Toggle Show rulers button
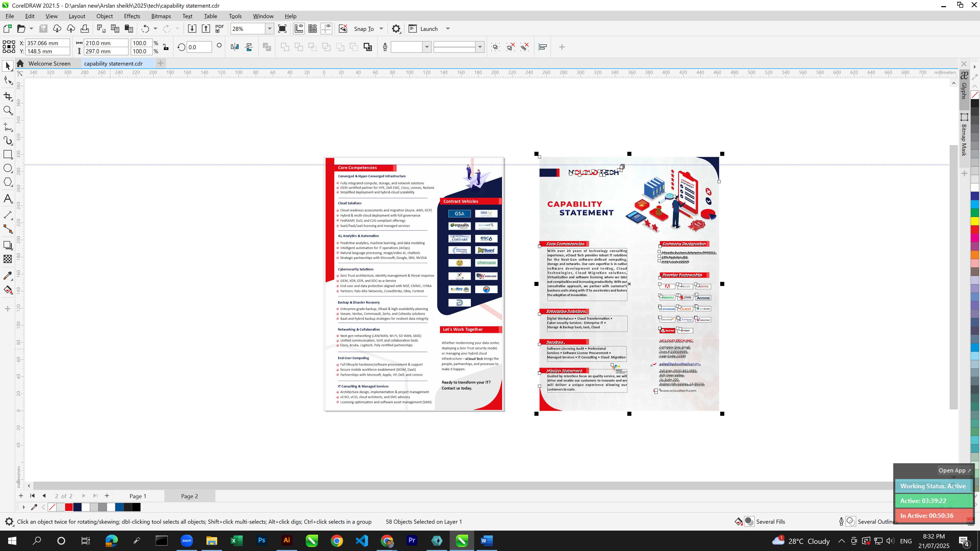 pyautogui.click(x=299, y=29)
